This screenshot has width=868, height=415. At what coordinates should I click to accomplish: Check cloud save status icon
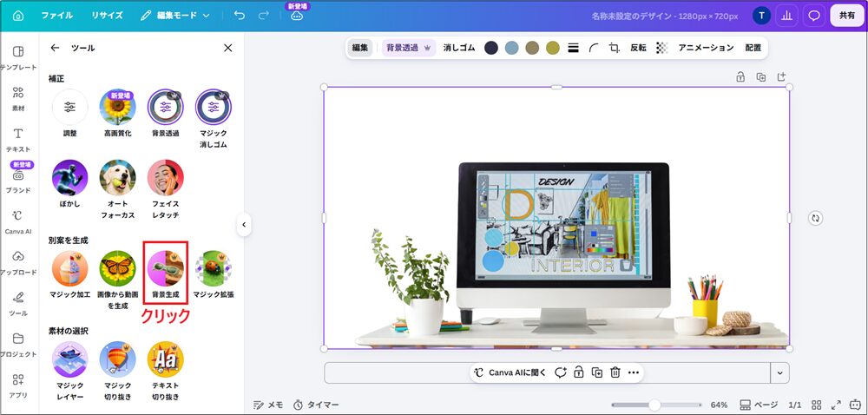coord(297,16)
